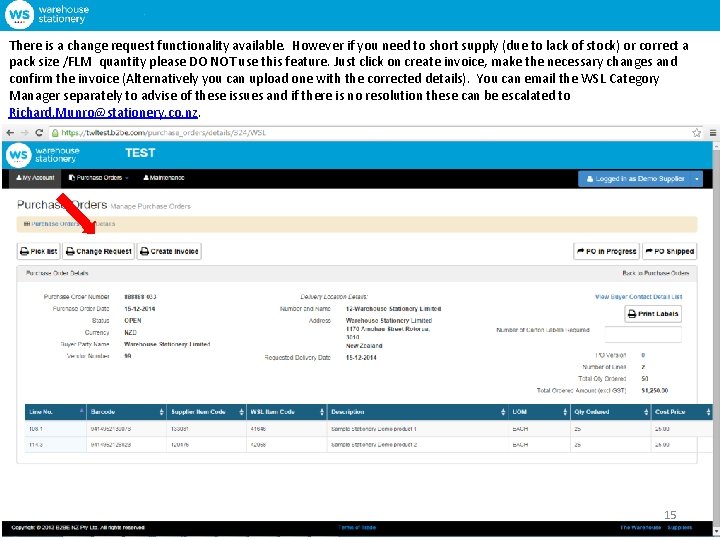Expand the Purchase Orders nav menu

tap(99, 178)
